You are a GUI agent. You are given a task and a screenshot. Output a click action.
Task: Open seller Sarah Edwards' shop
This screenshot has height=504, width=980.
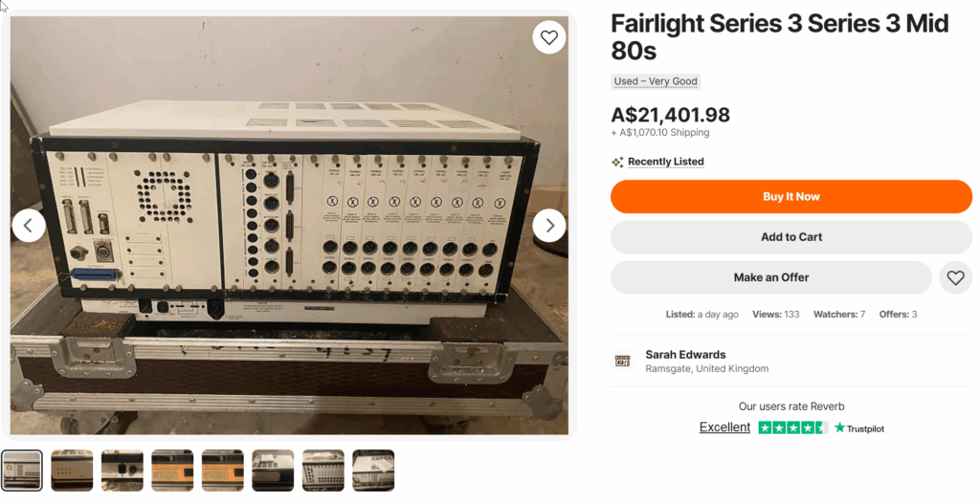[685, 355]
